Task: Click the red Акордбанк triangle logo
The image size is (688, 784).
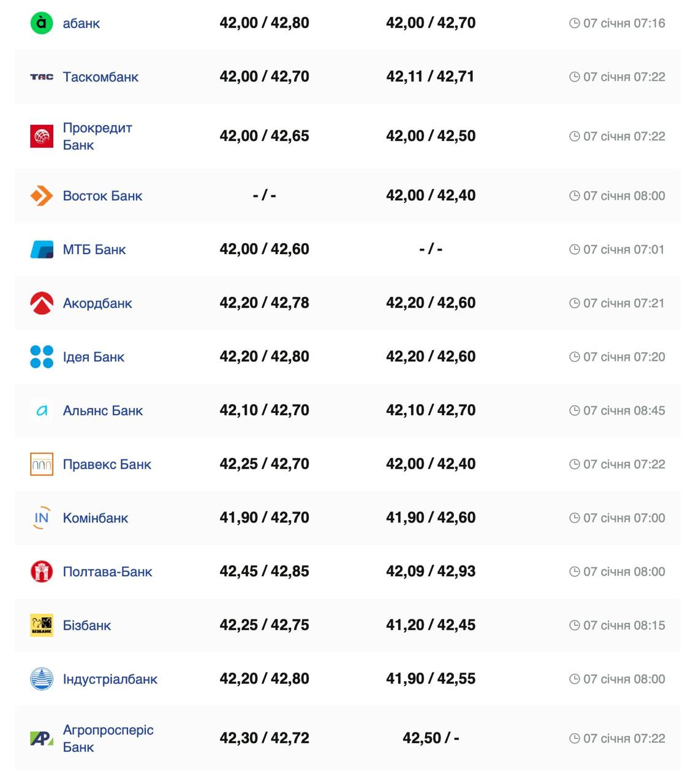Action: [42, 303]
